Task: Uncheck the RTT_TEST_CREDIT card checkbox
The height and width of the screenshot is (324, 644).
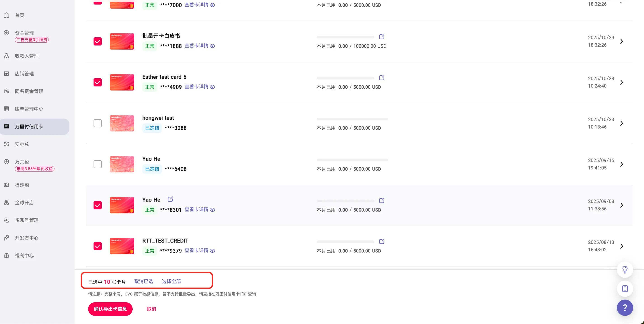Action: pyautogui.click(x=97, y=246)
